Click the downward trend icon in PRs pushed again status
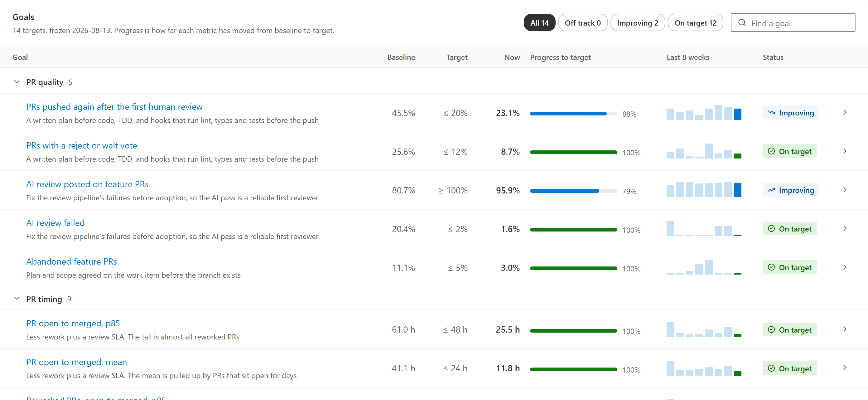868x400 pixels. [x=771, y=113]
